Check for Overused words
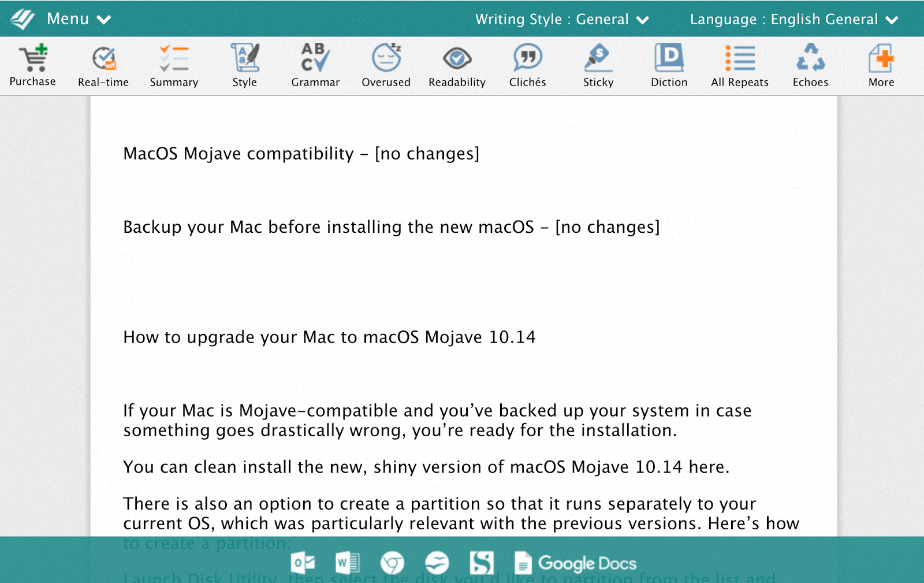This screenshot has height=583, width=924. pyautogui.click(x=386, y=65)
